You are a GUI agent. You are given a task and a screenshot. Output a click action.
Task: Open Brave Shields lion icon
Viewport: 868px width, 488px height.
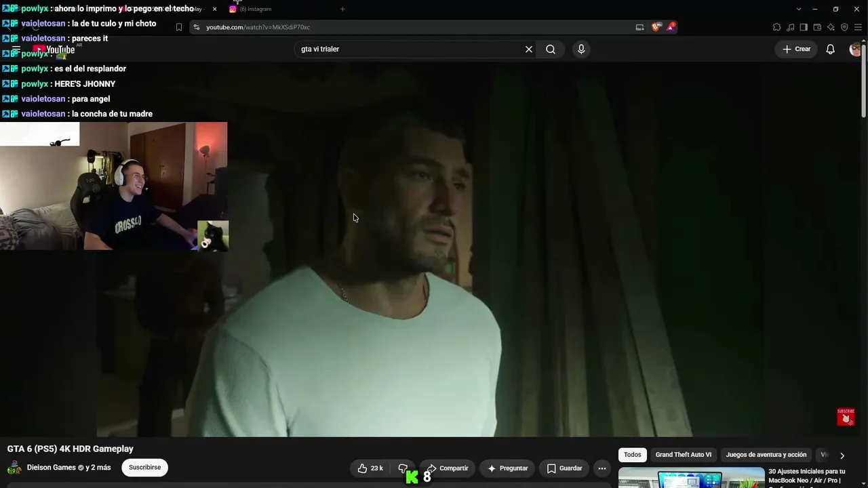point(656,27)
